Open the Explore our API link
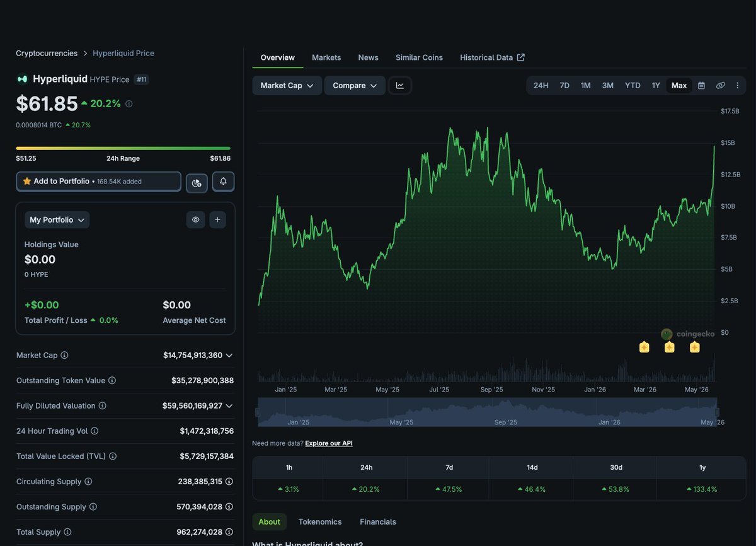The image size is (756, 546). click(329, 443)
